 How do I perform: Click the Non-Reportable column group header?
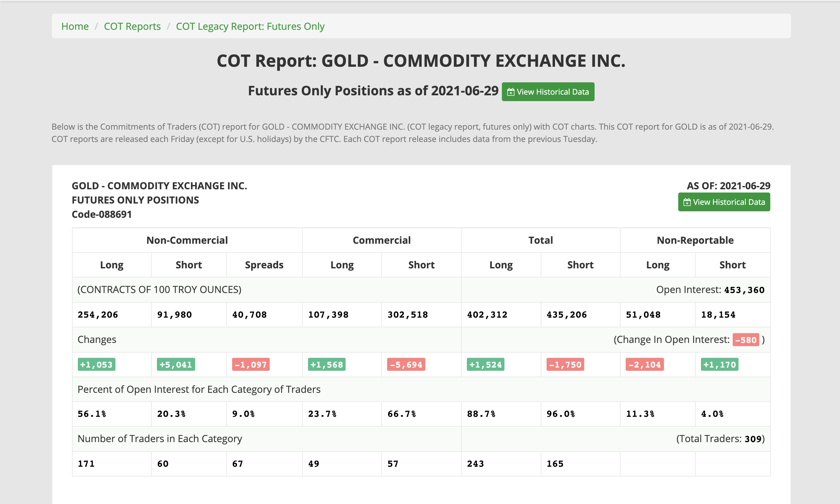(695, 240)
